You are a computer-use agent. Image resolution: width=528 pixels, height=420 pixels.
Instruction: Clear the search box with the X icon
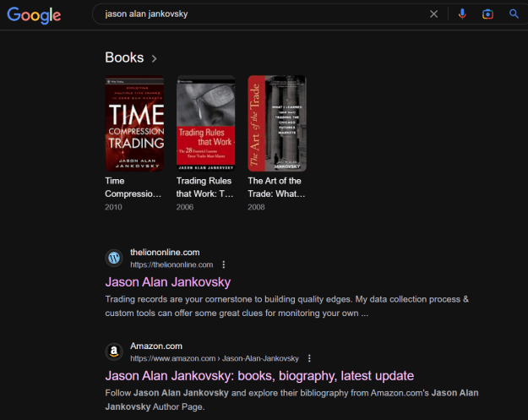coord(433,14)
